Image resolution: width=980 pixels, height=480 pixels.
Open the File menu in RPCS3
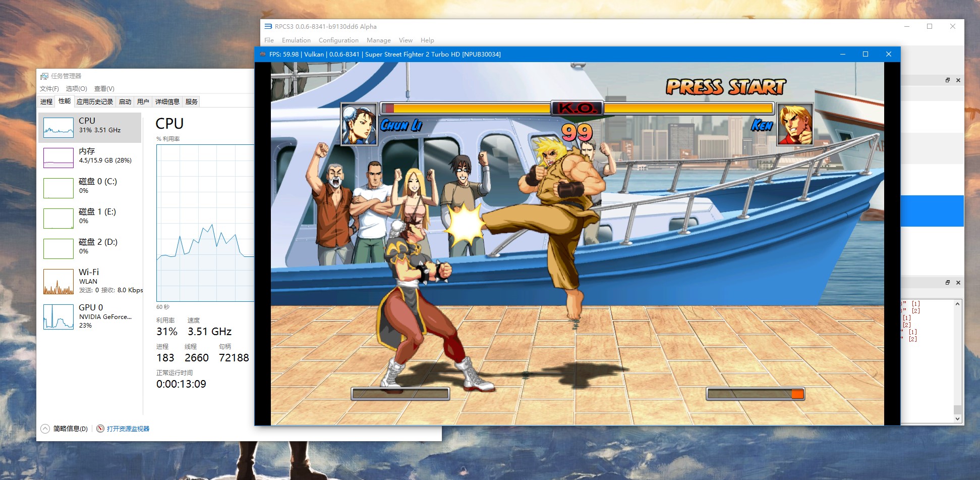click(x=269, y=40)
